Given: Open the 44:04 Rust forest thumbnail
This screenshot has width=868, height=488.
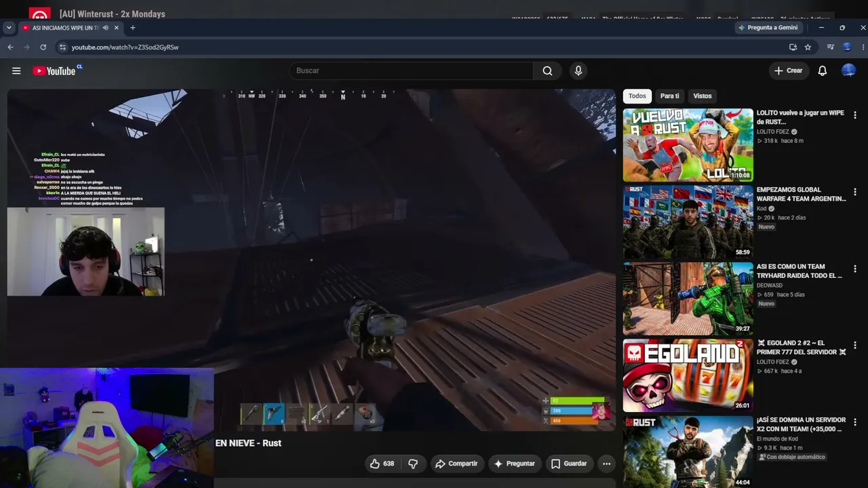Looking at the screenshot, I should click(688, 451).
